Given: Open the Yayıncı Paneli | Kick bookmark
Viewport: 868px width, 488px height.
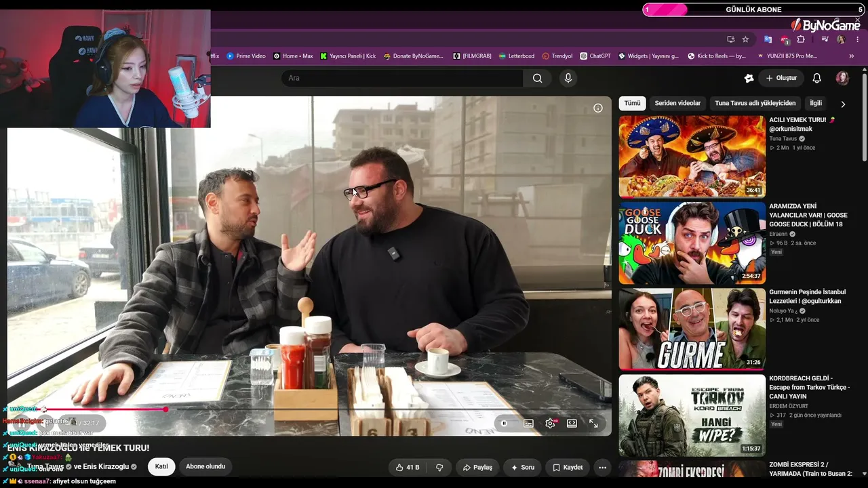Looking at the screenshot, I should 348,56.
